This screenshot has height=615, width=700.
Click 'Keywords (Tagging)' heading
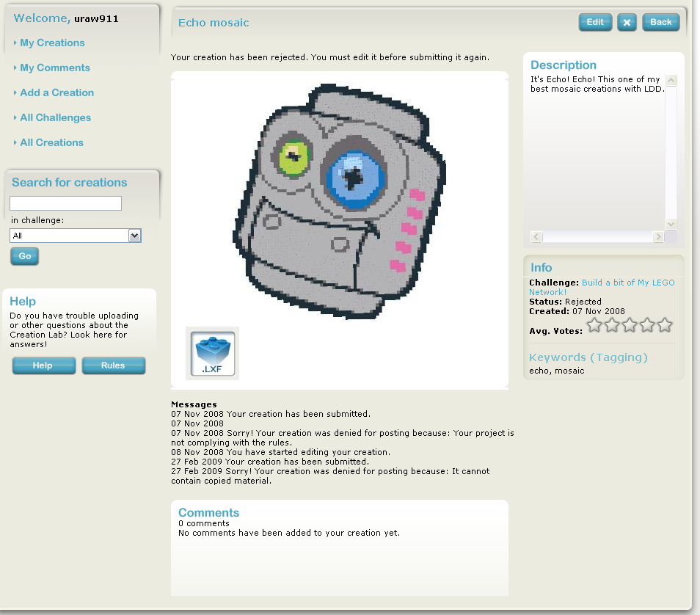click(x=588, y=357)
